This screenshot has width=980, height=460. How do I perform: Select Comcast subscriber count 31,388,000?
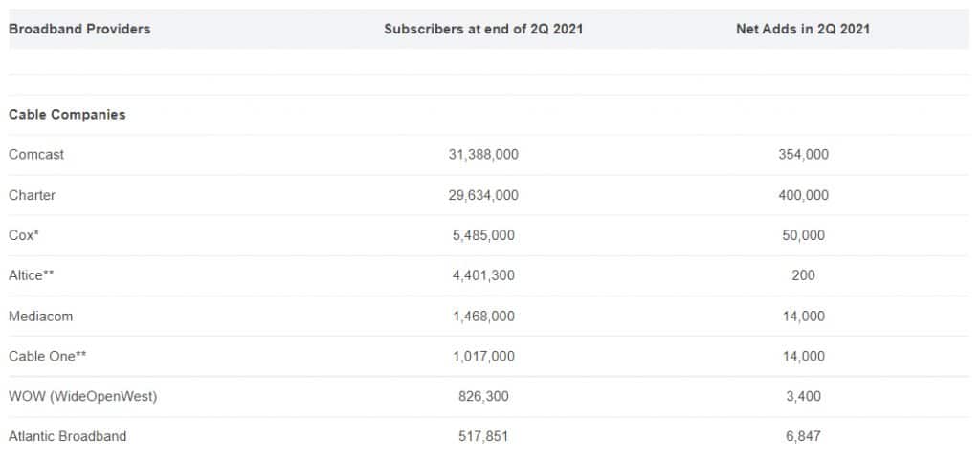[x=483, y=154]
